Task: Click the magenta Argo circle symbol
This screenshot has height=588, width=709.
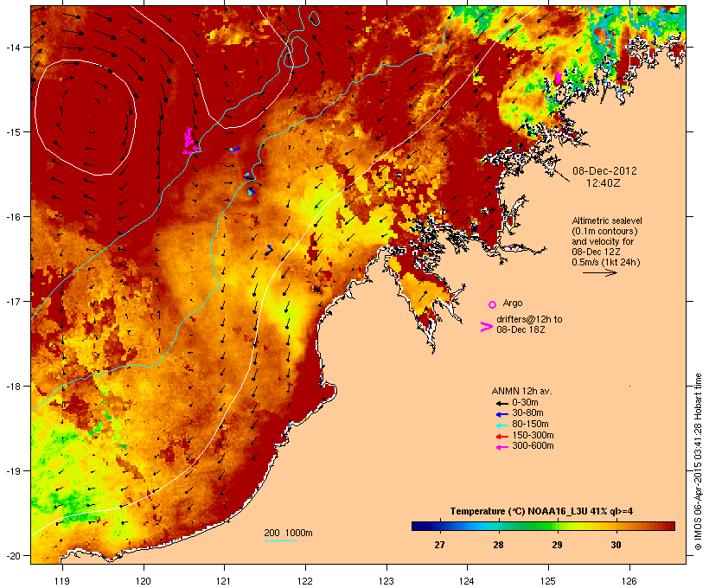Action: 493,304
